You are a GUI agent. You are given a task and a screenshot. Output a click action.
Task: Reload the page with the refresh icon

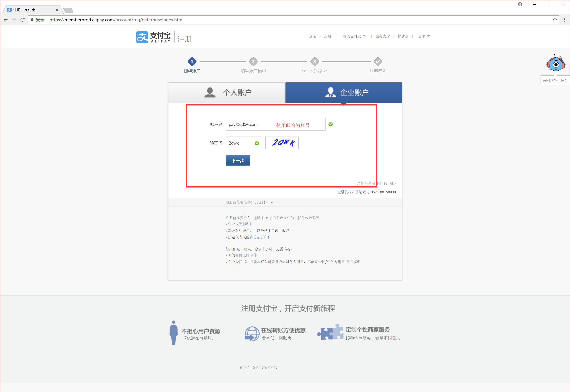(x=22, y=20)
